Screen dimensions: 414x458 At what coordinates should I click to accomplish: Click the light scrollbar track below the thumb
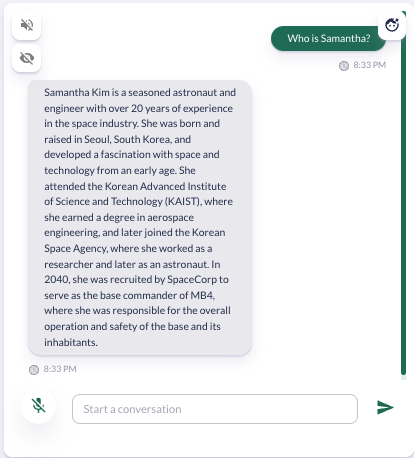point(403,378)
